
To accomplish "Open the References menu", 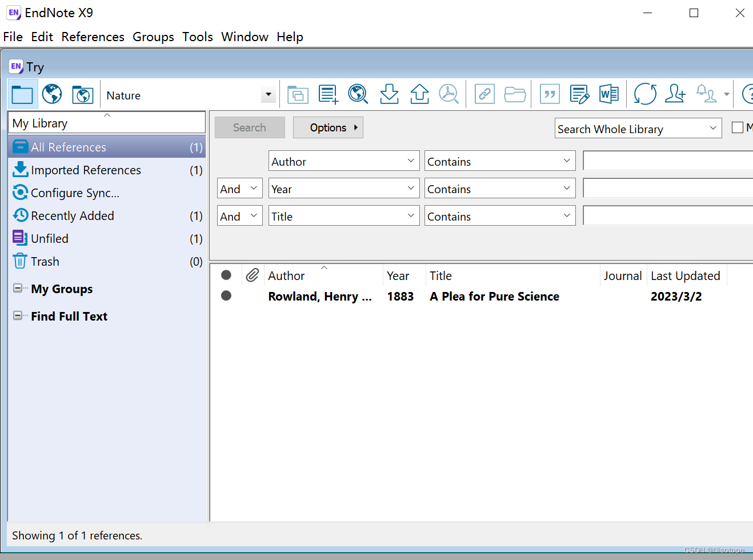I will tap(93, 37).
